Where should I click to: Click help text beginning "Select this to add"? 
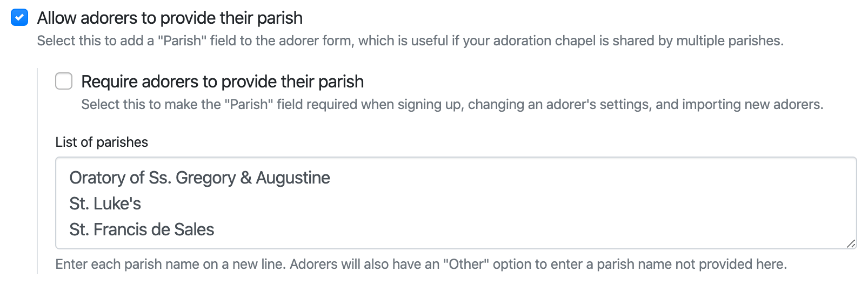[410, 41]
